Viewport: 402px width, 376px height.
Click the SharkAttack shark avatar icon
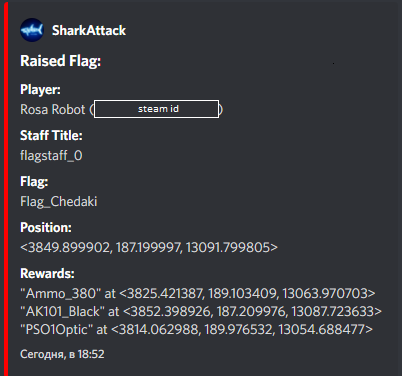coord(32,30)
